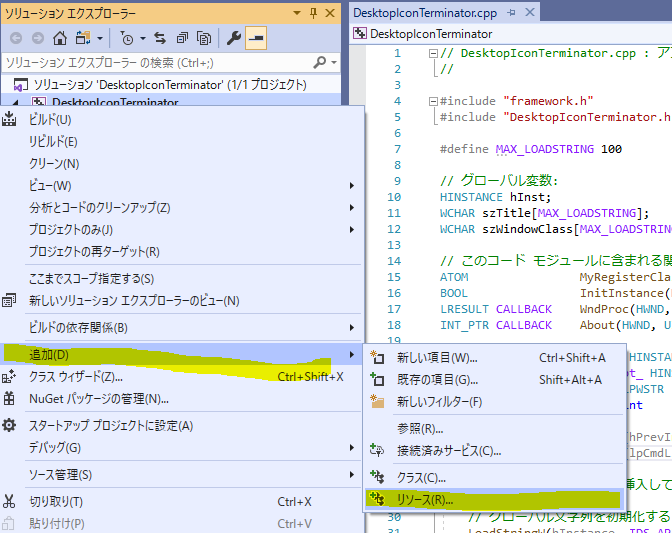The image size is (672, 533).
Task: Click the gear icon beside スタートアップ プロジェクトに設定
Action: coord(9,425)
